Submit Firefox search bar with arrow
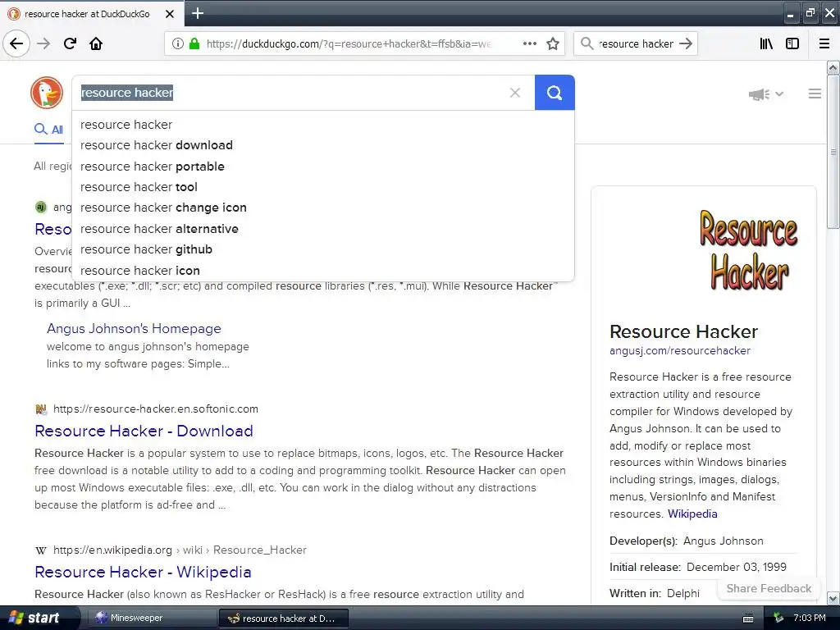This screenshot has width=840, height=630. point(686,43)
